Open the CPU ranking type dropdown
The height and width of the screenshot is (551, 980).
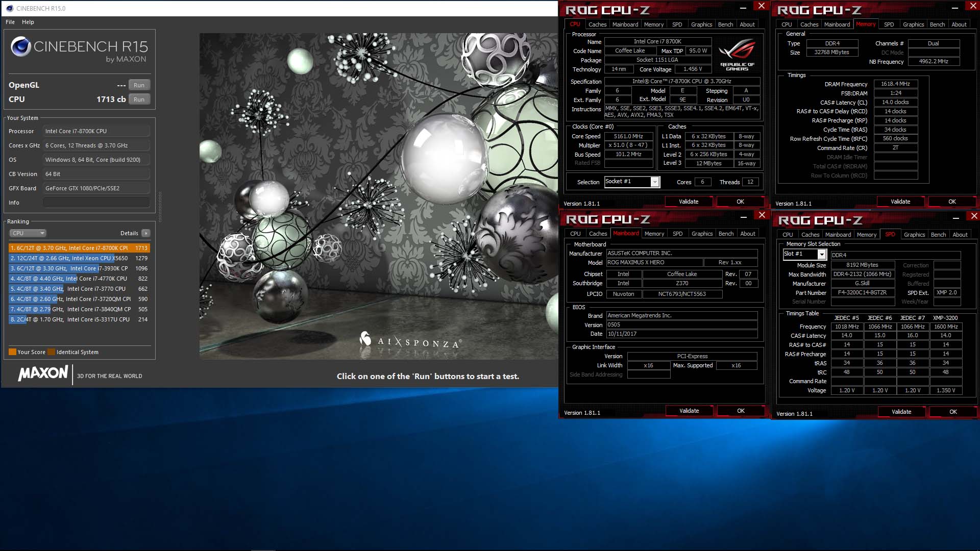[28, 233]
